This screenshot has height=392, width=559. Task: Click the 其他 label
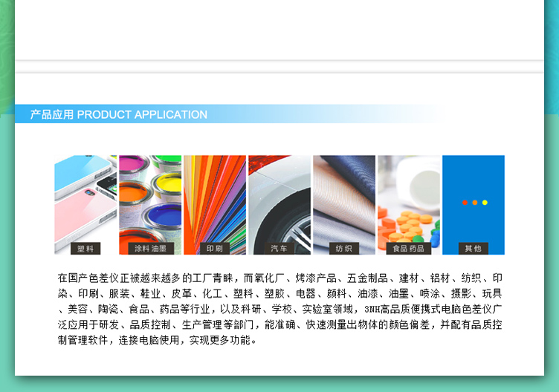473,249
